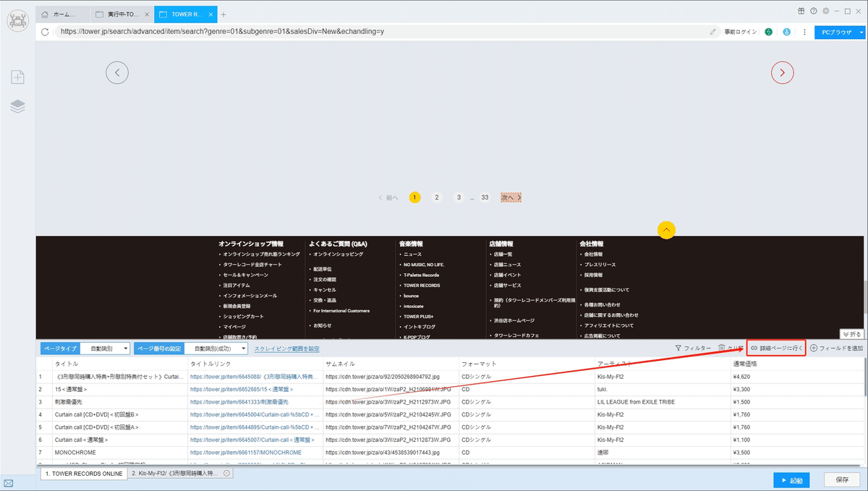868x491 pixels.
Task: Click the previous carousel arrow circle
Action: [117, 72]
